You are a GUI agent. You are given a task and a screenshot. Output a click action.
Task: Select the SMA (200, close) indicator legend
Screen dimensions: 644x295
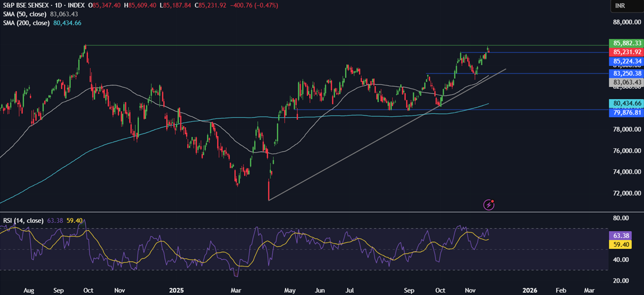26,23
